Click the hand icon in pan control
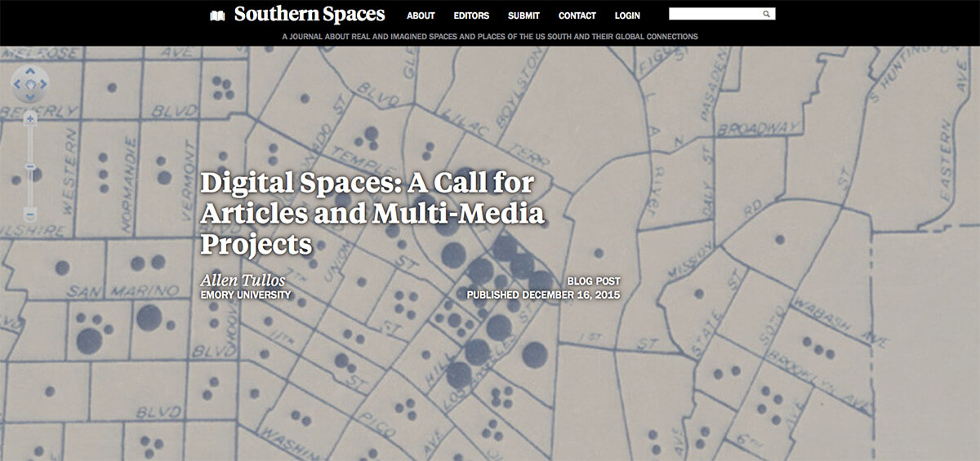The width and height of the screenshot is (980, 461). [30, 84]
